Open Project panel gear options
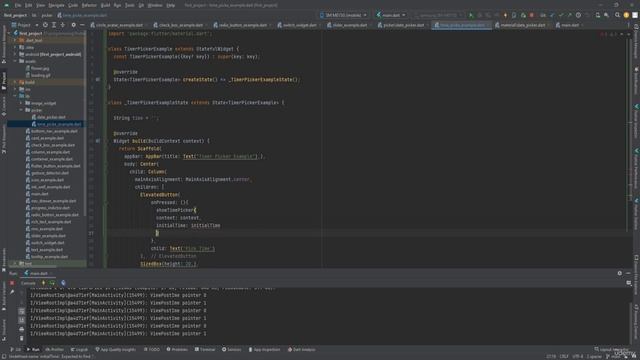The image size is (640, 360). (x=73, y=25)
